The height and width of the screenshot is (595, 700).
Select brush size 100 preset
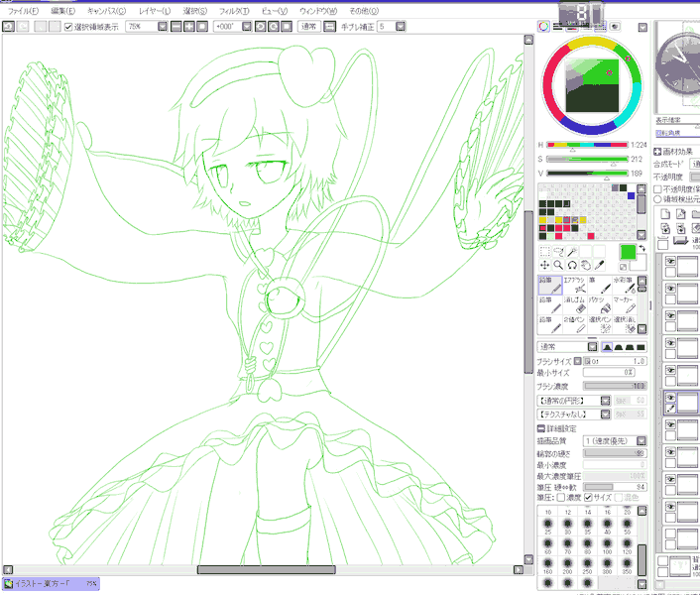[607, 546]
